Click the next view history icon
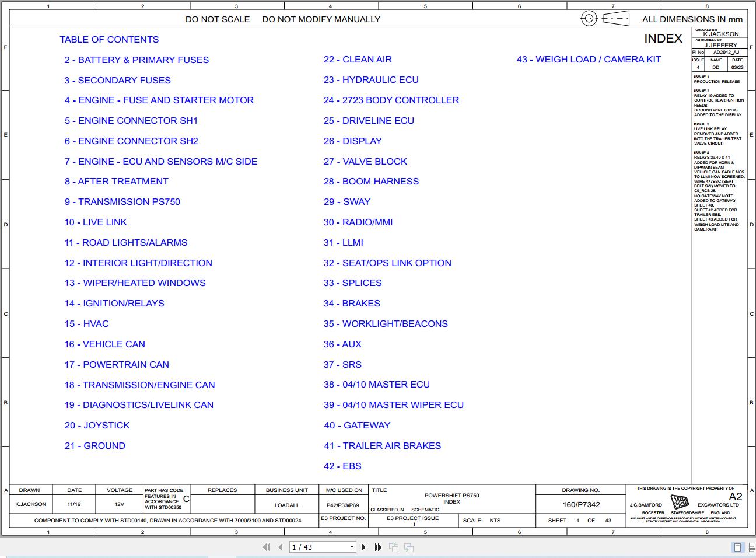Image resolution: width=756 pixels, height=558 pixels. [409, 547]
